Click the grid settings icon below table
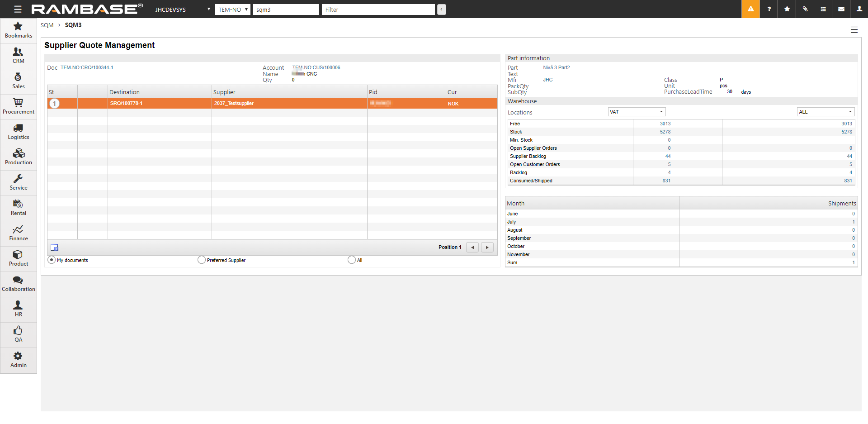Screen dimensions: 868x424 [55, 248]
